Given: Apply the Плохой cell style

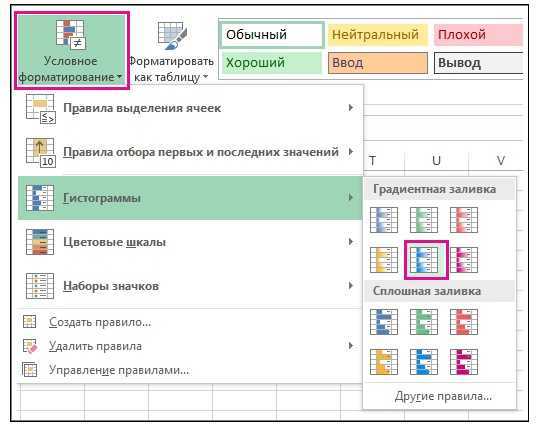Looking at the screenshot, I should click(x=479, y=35).
